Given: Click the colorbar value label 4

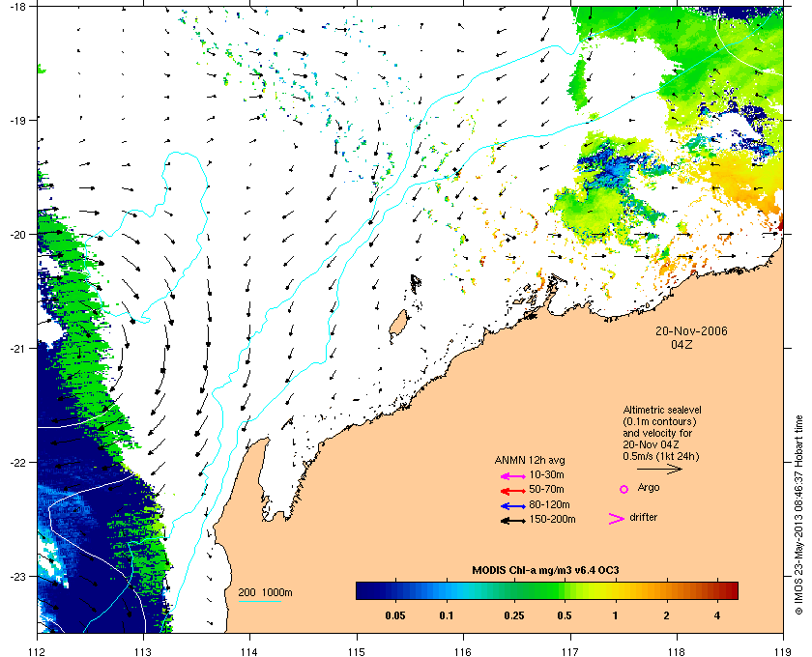Looking at the screenshot, I should (x=717, y=615).
